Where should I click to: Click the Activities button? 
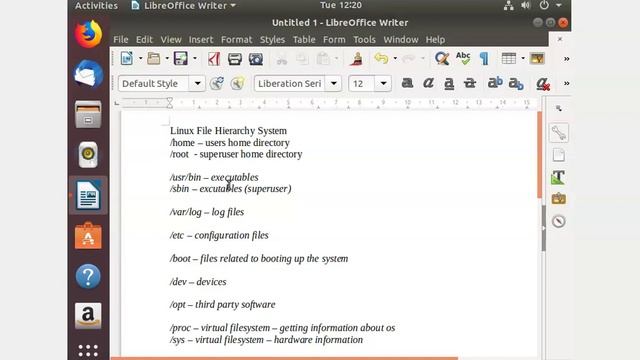(x=96, y=6)
